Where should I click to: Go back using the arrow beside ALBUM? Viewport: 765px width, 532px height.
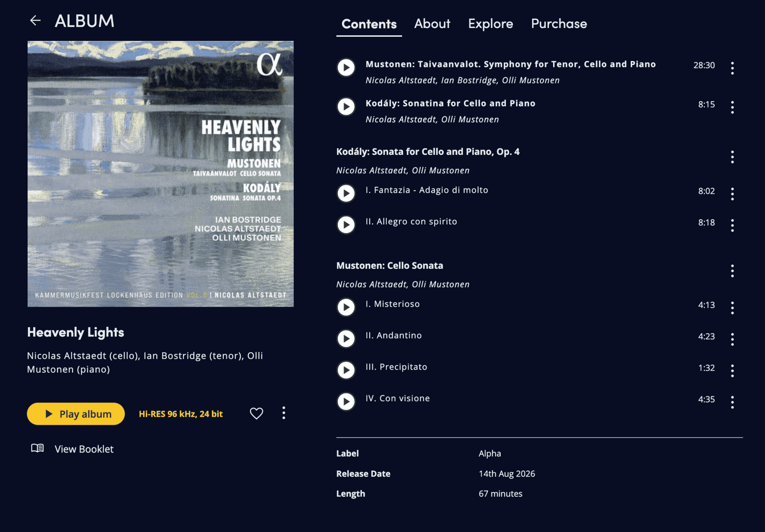point(35,20)
